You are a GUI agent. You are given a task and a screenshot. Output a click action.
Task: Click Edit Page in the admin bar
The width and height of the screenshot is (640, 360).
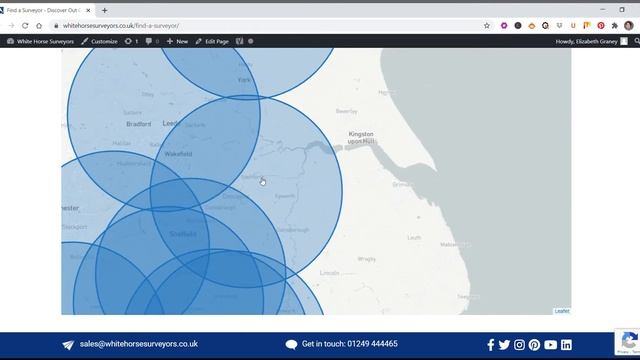click(x=212, y=41)
